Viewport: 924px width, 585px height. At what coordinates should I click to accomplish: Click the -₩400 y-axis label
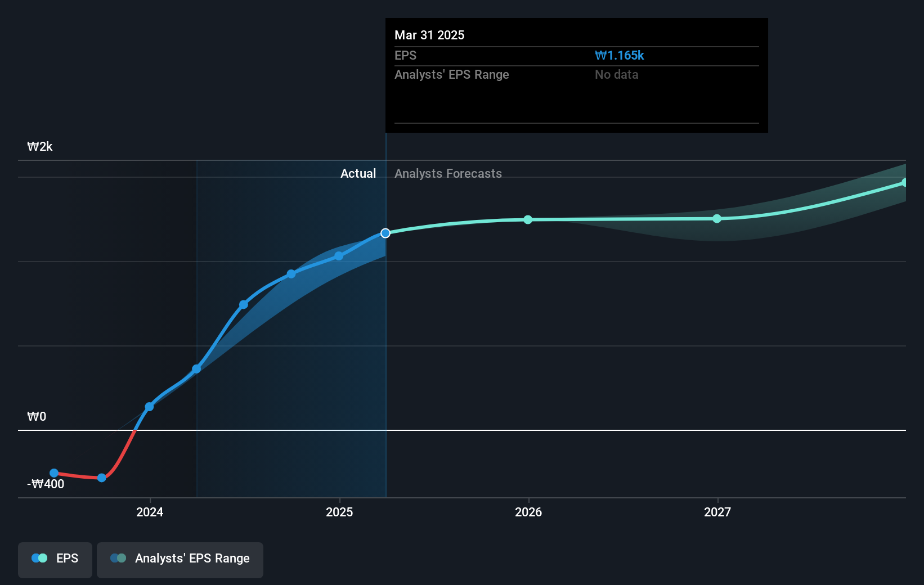pyautogui.click(x=46, y=484)
